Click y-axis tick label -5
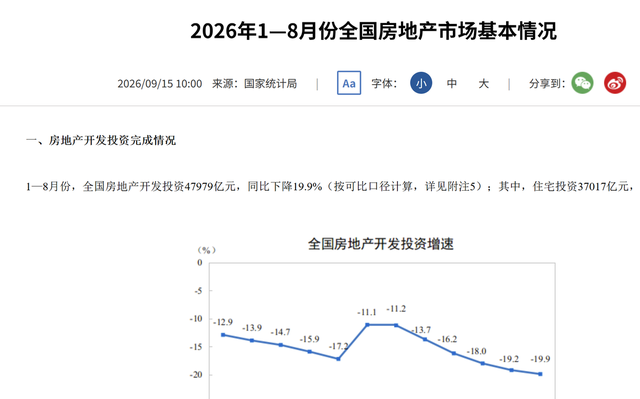This screenshot has width=640, height=399. (x=198, y=291)
